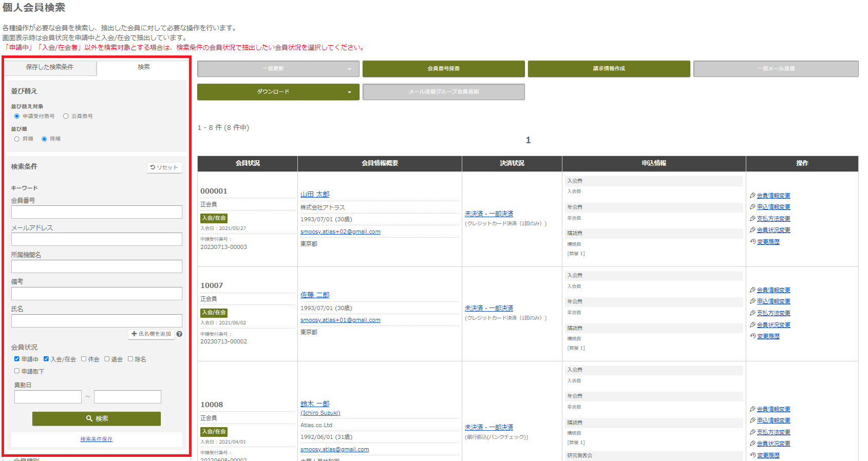868x461 pixels.
Task: Check the 除名 member status checkbox
Action: (x=130, y=359)
